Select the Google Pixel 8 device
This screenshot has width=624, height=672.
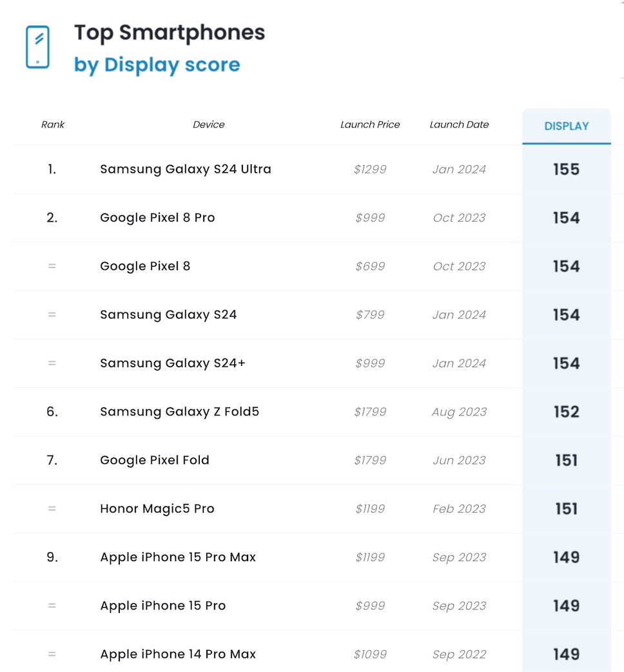pyautogui.click(x=145, y=266)
